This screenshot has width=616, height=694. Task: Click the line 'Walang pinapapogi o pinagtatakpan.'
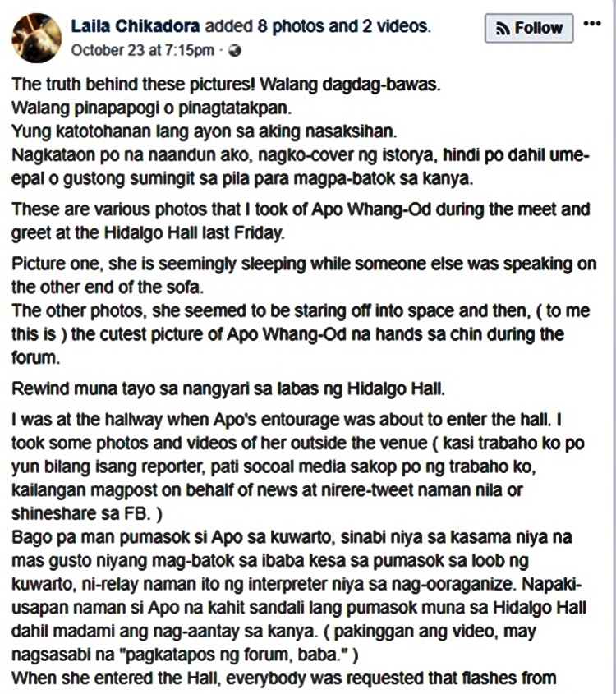click(151, 108)
